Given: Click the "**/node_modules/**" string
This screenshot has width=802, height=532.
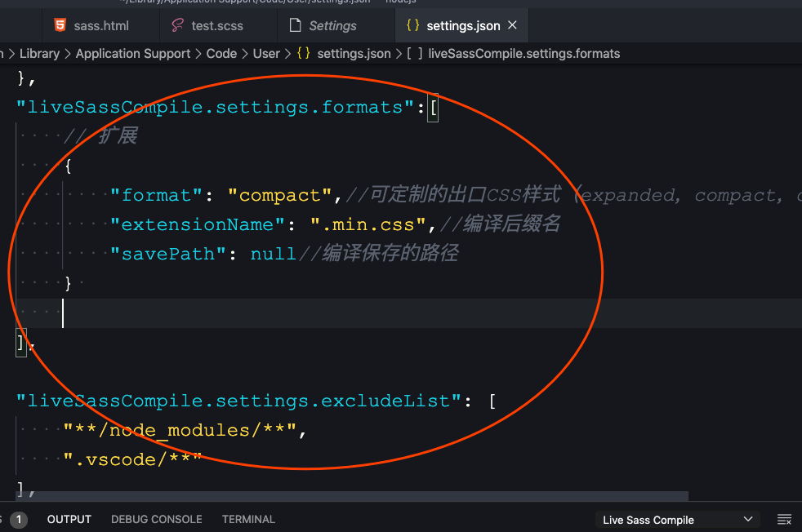Looking at the screenshot, I should coord(180,430).
